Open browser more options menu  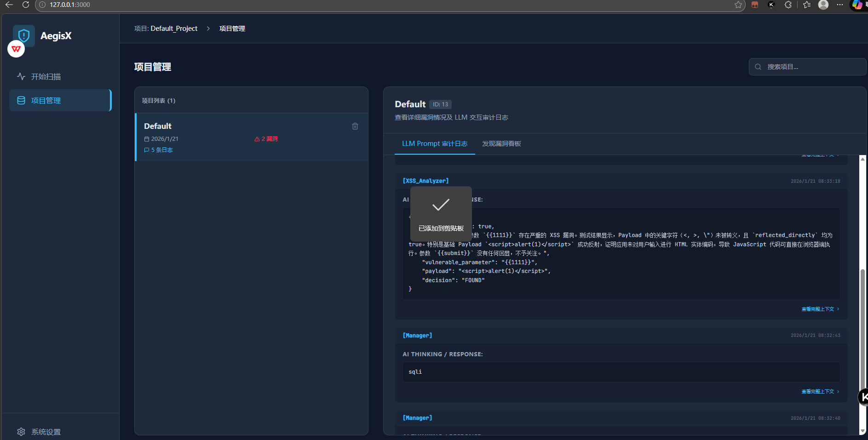click(x=840, y=5)
